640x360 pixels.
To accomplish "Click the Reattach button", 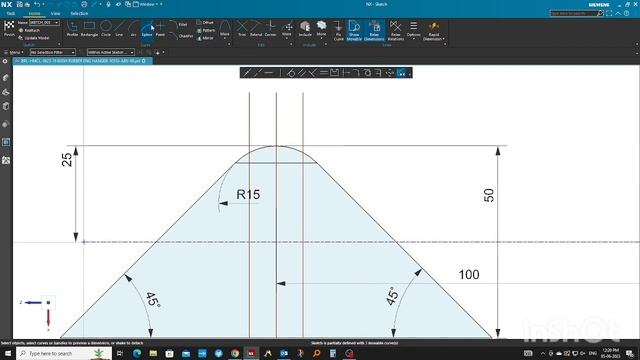I will (30, 30).
